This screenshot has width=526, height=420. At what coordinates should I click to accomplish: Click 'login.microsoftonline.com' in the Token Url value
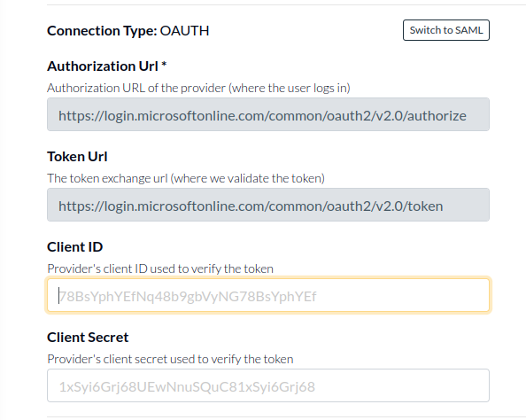tap(185, 206)
